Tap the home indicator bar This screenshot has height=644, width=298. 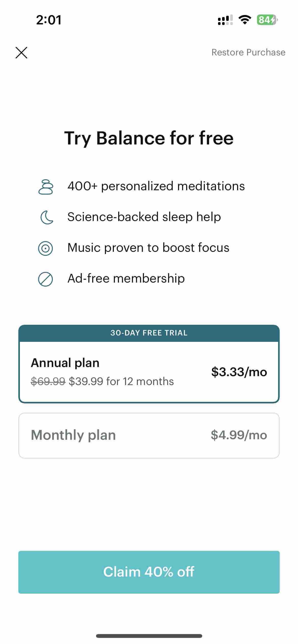tap(149, 636)
